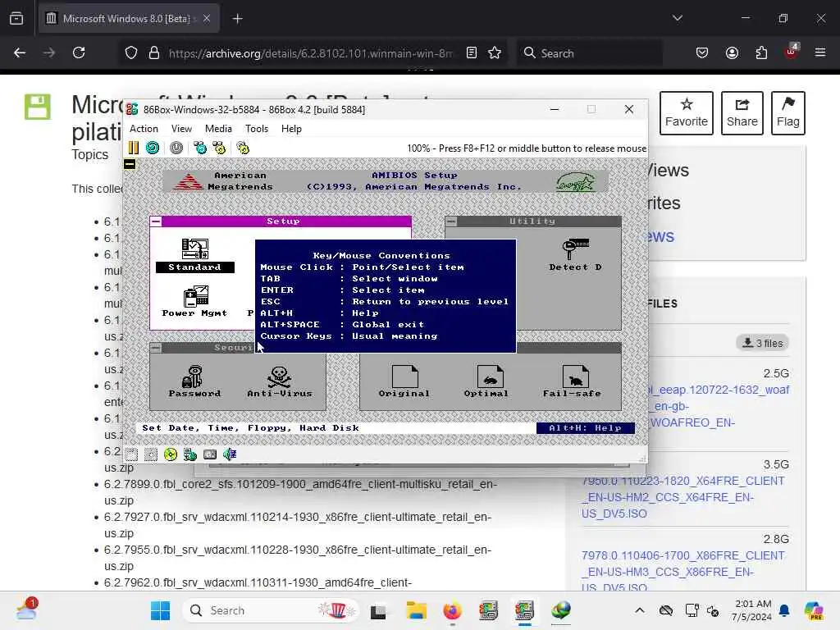The width and height of the screenshot is (840, 630).
Task: Open the Media menu
Action: pyautogui.click(x=218, y=129)
